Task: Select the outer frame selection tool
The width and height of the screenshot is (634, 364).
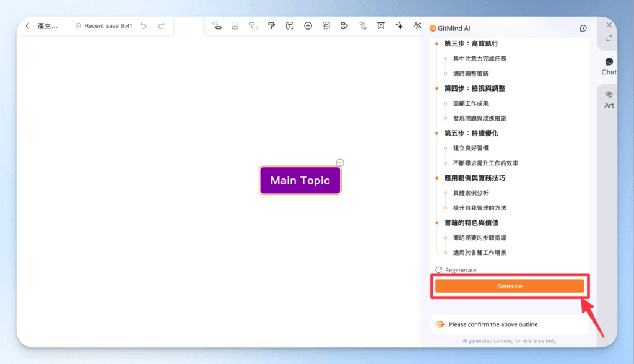Action: [x=326, y=26]
